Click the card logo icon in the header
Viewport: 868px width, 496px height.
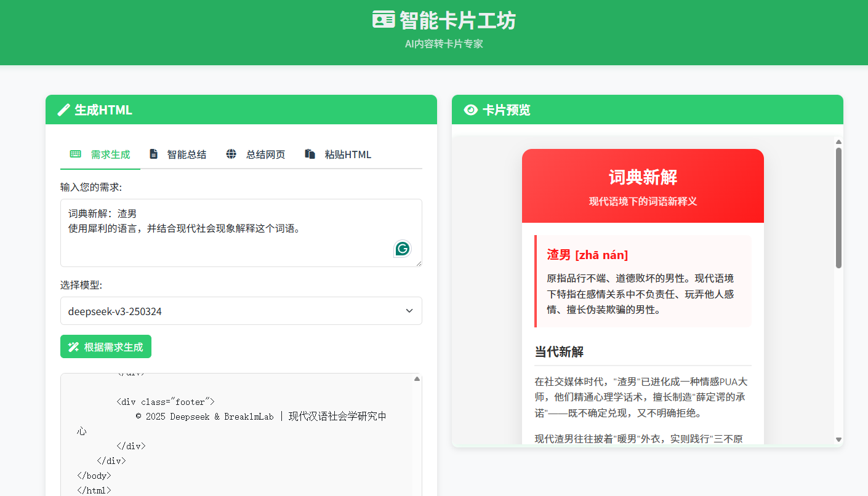(x=384, y=20)
